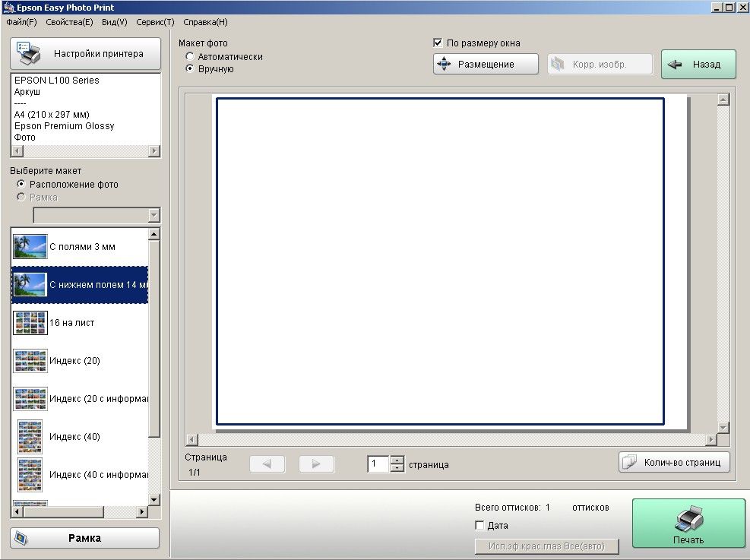Click 'Исп.эф.крас.глаз Все(авто)' button

[x=546, y=546]
